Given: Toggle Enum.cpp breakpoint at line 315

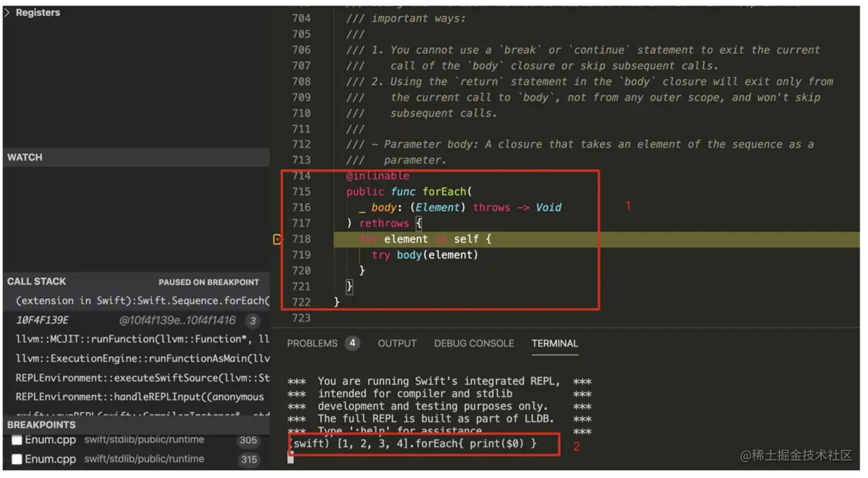Looking at the screenshot, I should coord(17,459).
